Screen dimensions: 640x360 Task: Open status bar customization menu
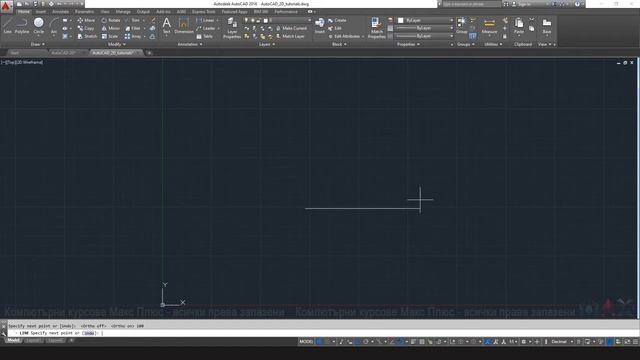(x=635, y=342)
